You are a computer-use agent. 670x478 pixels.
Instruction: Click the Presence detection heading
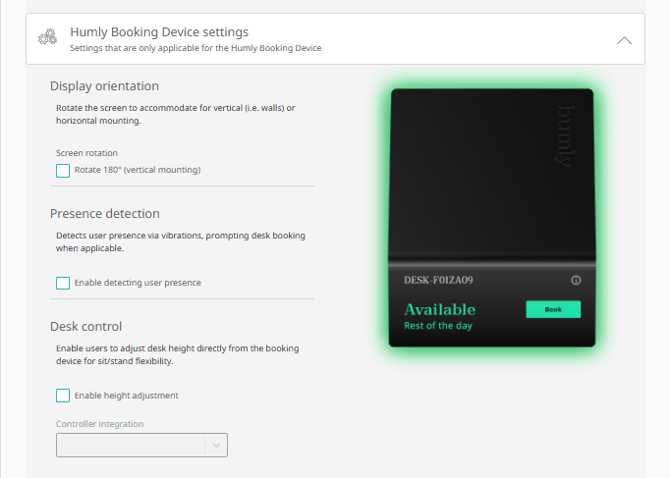point(105,213)
